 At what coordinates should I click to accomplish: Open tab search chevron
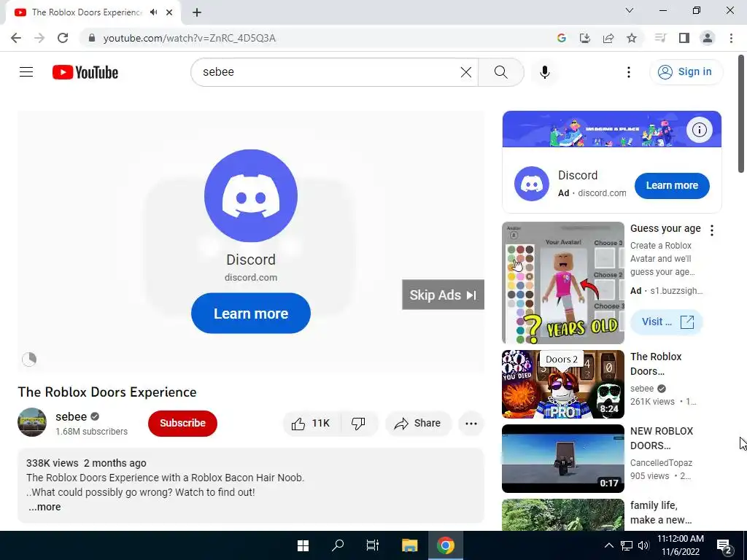(630, 10)
